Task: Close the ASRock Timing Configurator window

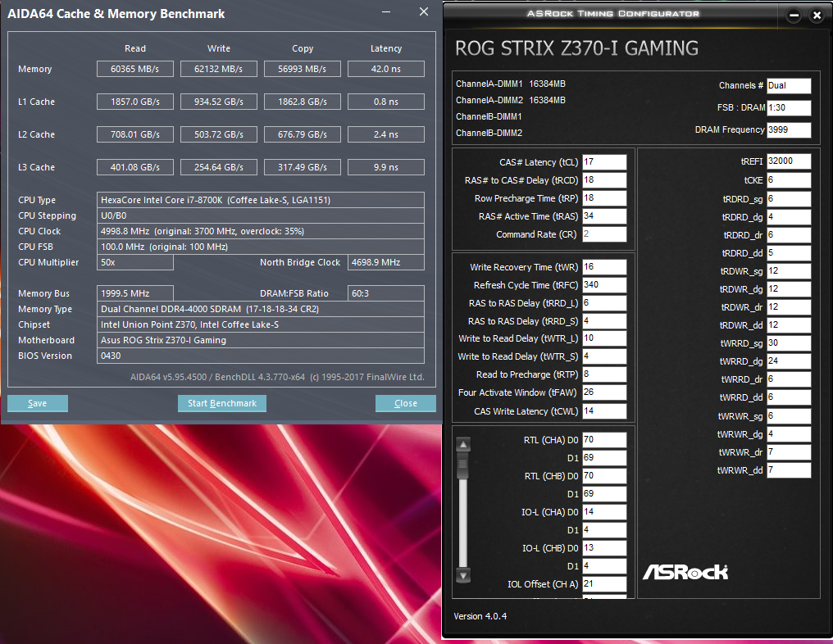Action: coord(817,16)
